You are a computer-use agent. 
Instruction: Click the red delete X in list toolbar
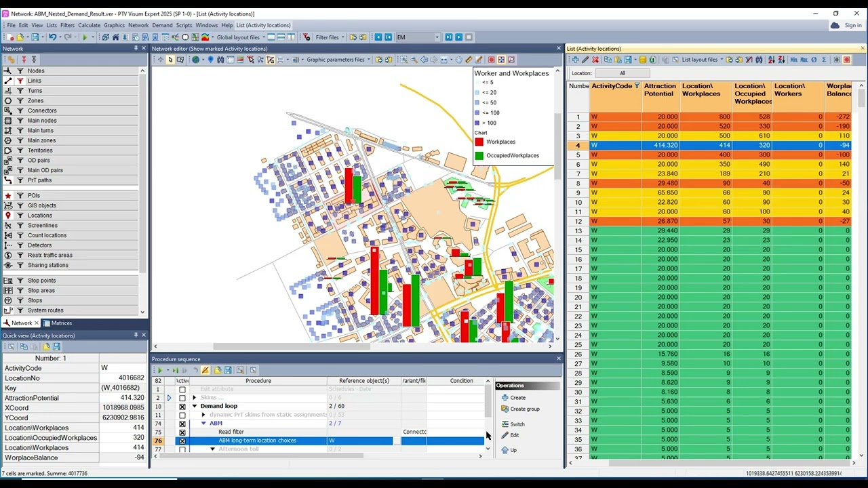595,60
